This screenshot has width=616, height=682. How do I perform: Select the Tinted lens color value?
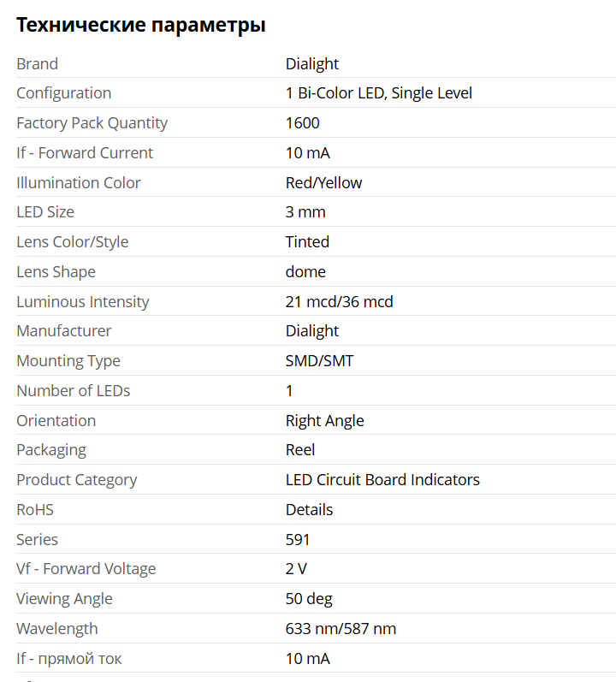[x=307, y=242]
